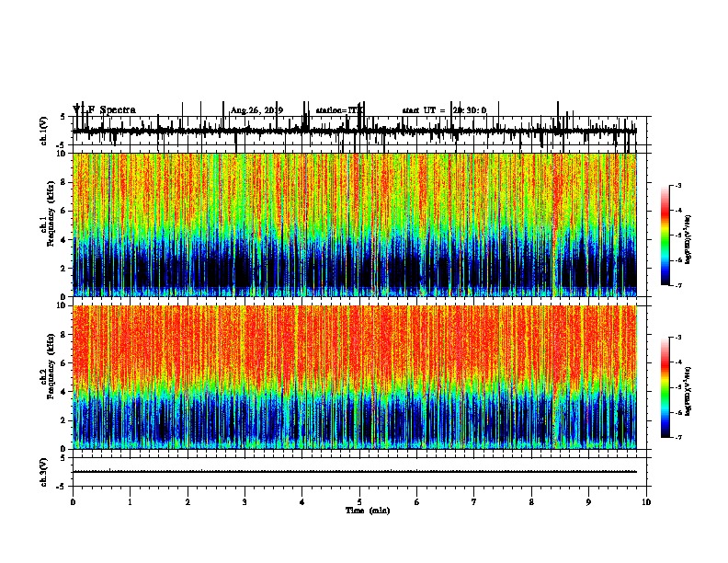Click the "10" label on the time axis
The height and width of the screenshot is (563, 728).
click(646, 502)
